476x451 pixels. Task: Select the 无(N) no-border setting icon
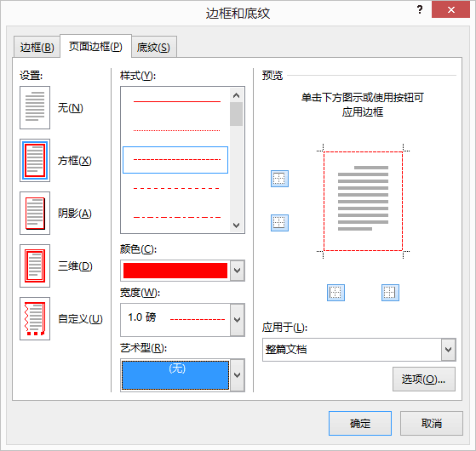[35, 108]
